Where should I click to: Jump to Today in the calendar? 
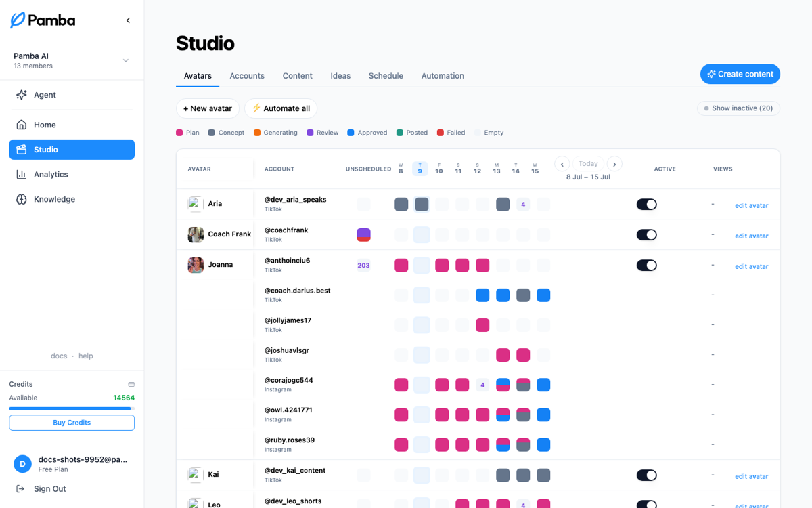coord(588,164)
